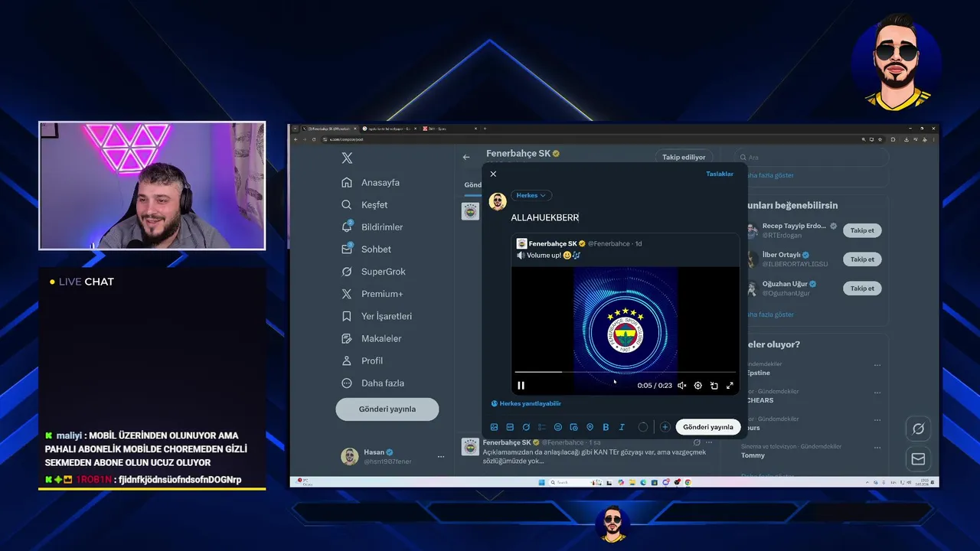Open Grok floating button
Viewport: 980px width, 551px height.
tap(918, 429)
